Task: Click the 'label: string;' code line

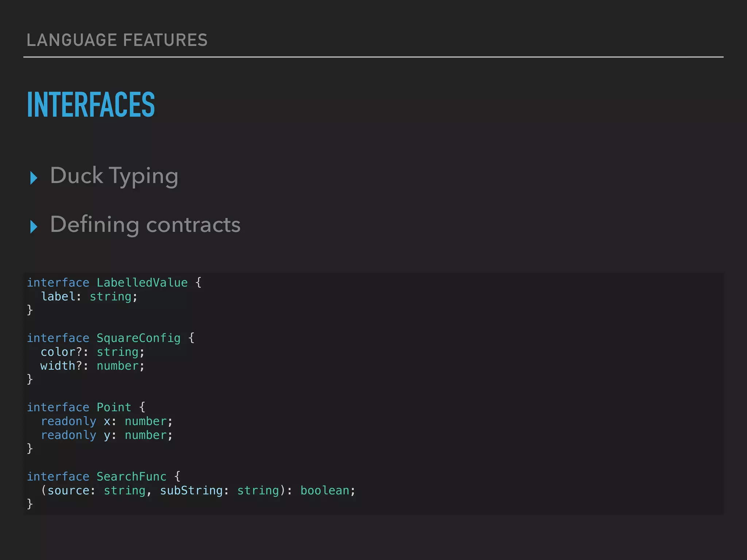Action: coord(89,296)
